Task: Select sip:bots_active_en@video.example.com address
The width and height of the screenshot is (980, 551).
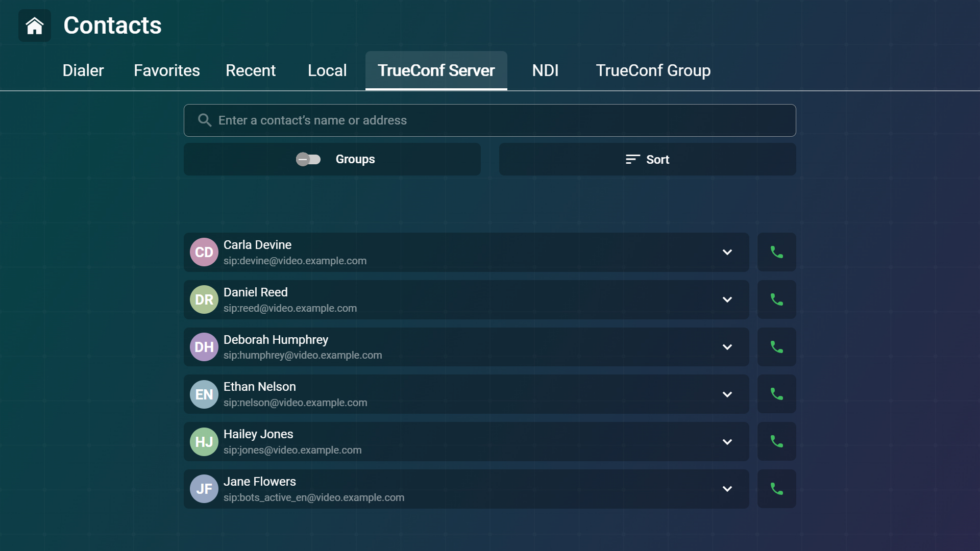Action: 314,497
